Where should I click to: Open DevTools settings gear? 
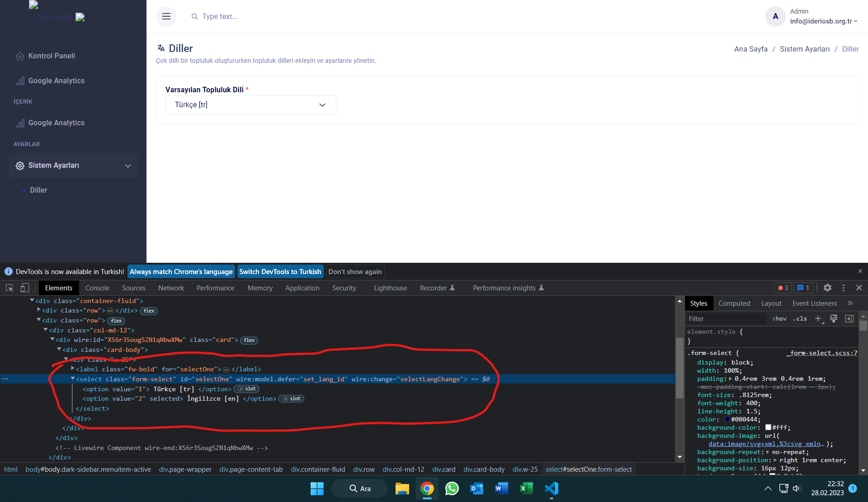(827, 288)
